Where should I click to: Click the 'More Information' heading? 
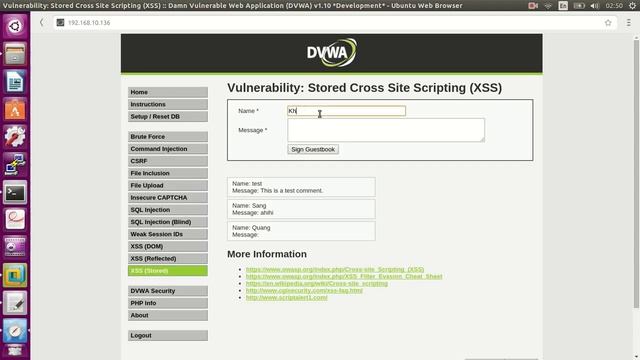point(267,254)
